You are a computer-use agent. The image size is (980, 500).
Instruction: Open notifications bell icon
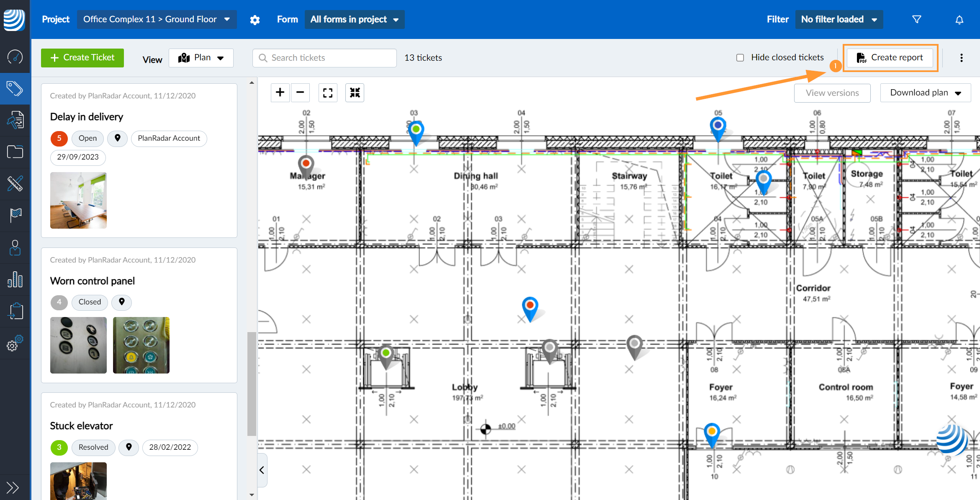click(959, 20)
